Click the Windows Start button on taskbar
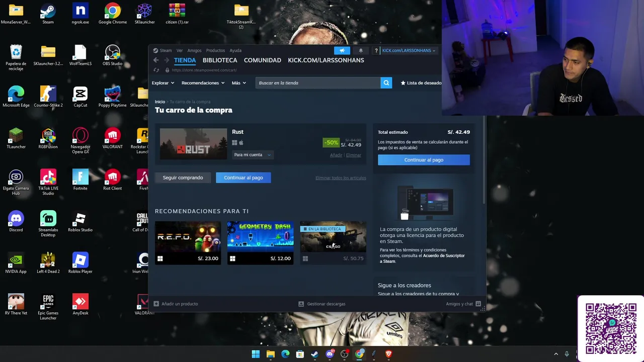Image resolution: width=644 pixels, height=362 pixels. pyautogui.click(x=256, y=354)
